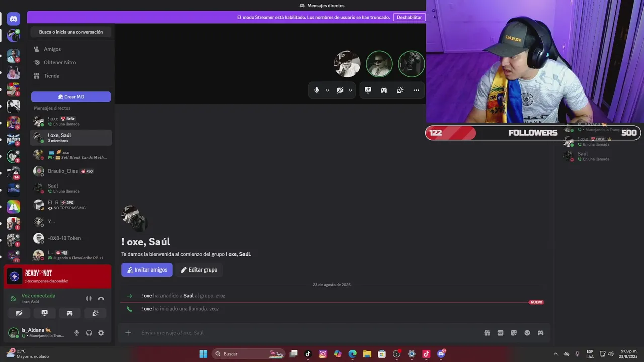Screen dimensions: 644x362
Task: Deafen with the headphones icon
Action: coord(89,333)
